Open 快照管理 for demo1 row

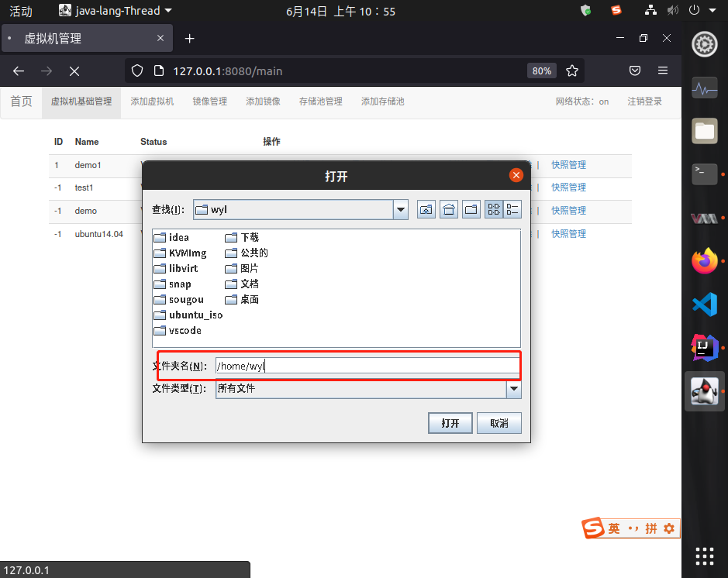coord(568,165)
